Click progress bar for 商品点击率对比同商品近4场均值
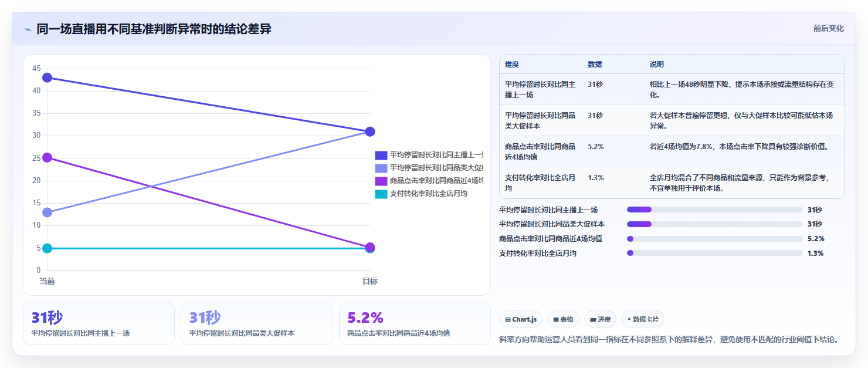The height and width of the screenshot is (368, 868). (714, 239)
